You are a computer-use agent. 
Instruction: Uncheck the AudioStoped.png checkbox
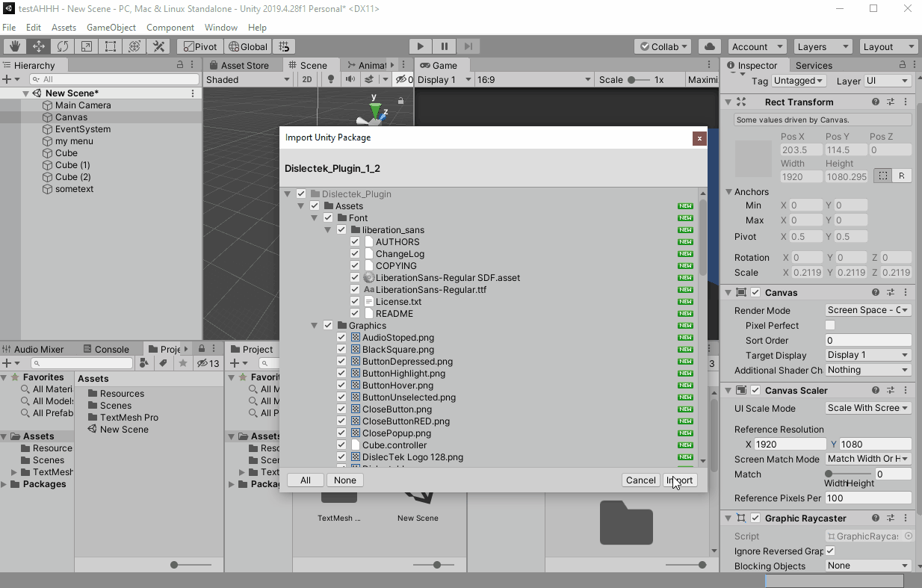[341, 338]
